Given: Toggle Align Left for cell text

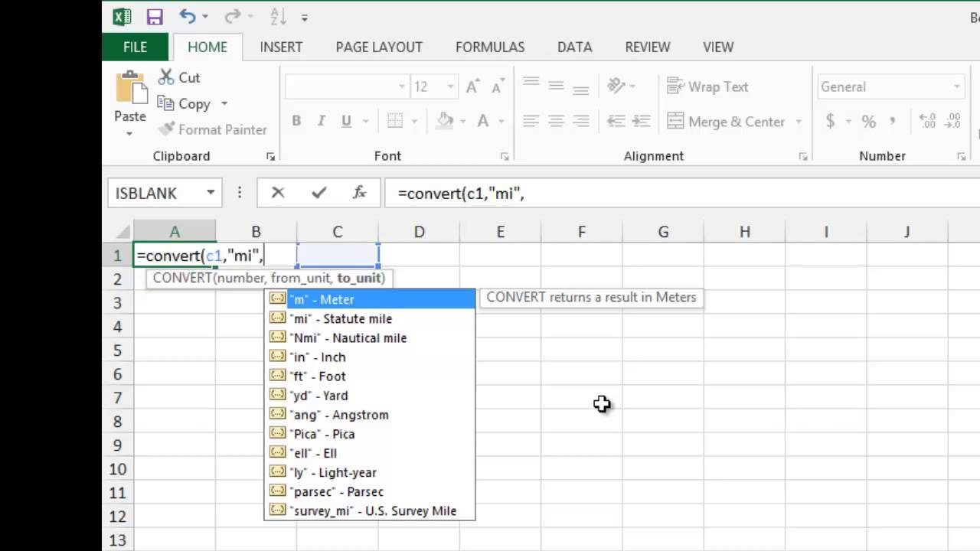Looking at the screenshot, I should [531, 121].
